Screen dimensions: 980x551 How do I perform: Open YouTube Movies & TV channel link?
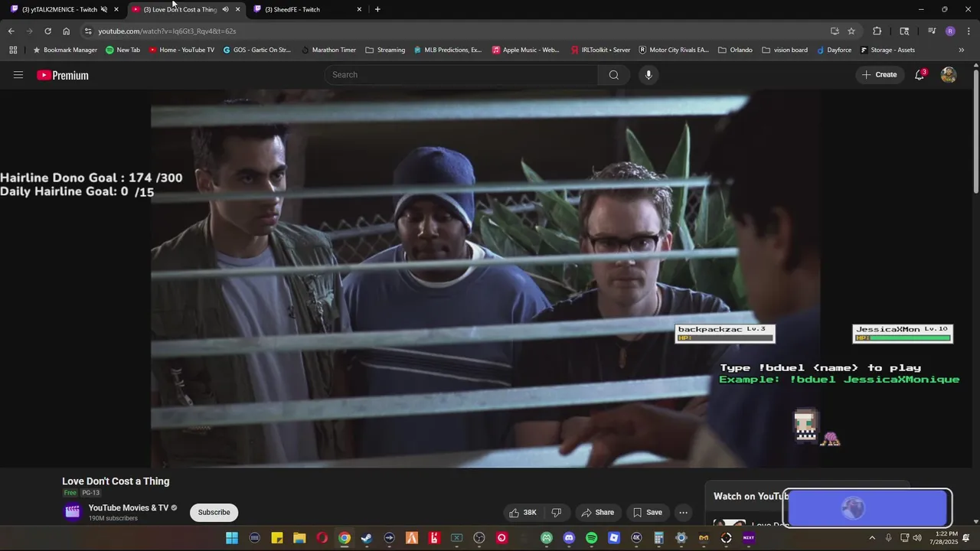(129, 508)
